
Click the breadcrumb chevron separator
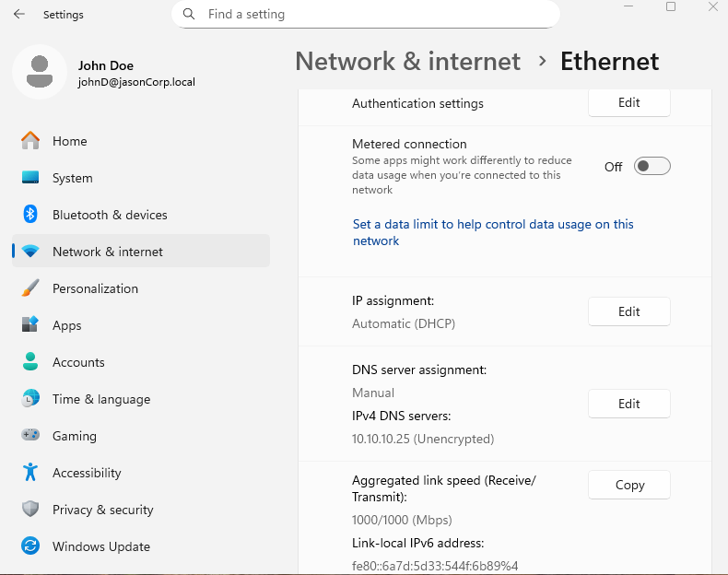[x=542, y=61]
